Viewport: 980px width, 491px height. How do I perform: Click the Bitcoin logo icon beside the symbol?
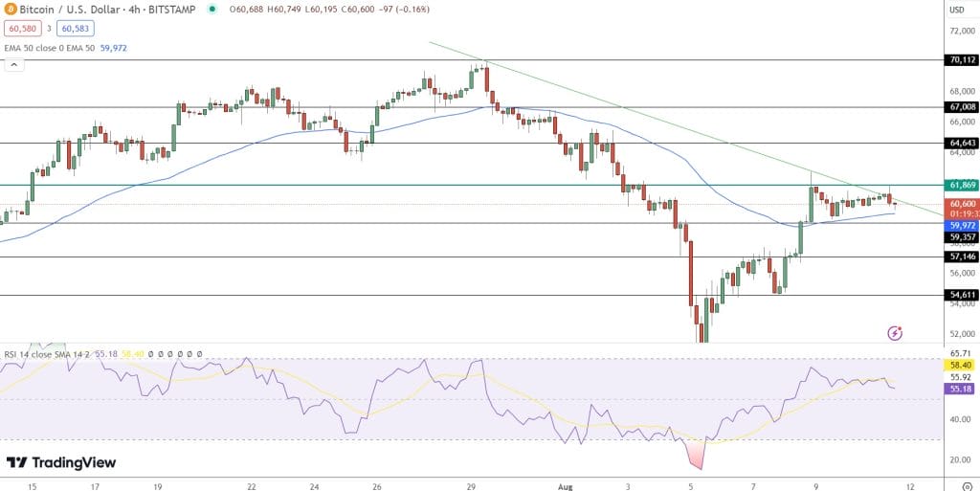tap(10, 9)
